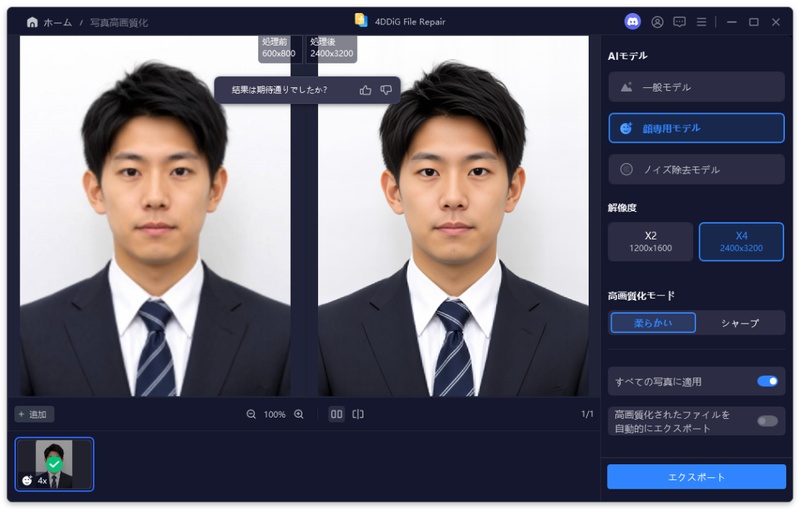
Task: Open the feedback chat icon
Action: click(x=680, y=22)
